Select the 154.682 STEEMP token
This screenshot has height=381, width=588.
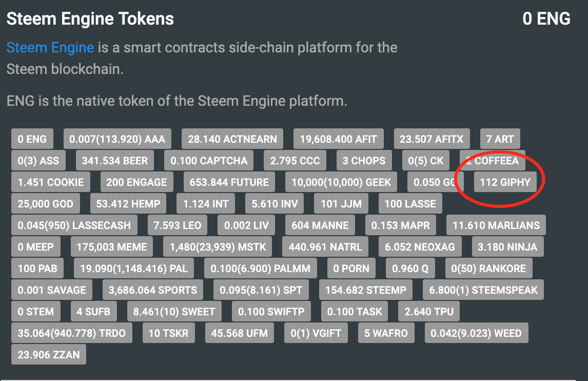365,290
